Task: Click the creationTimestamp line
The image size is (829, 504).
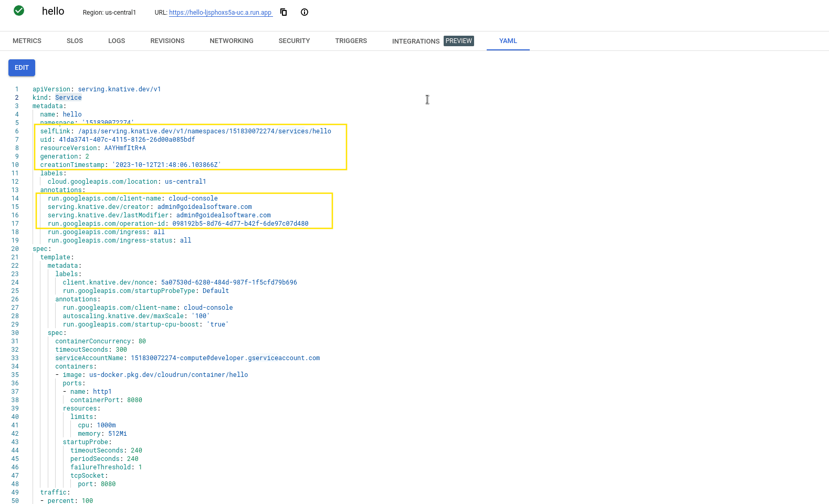Action: [131, 165]
